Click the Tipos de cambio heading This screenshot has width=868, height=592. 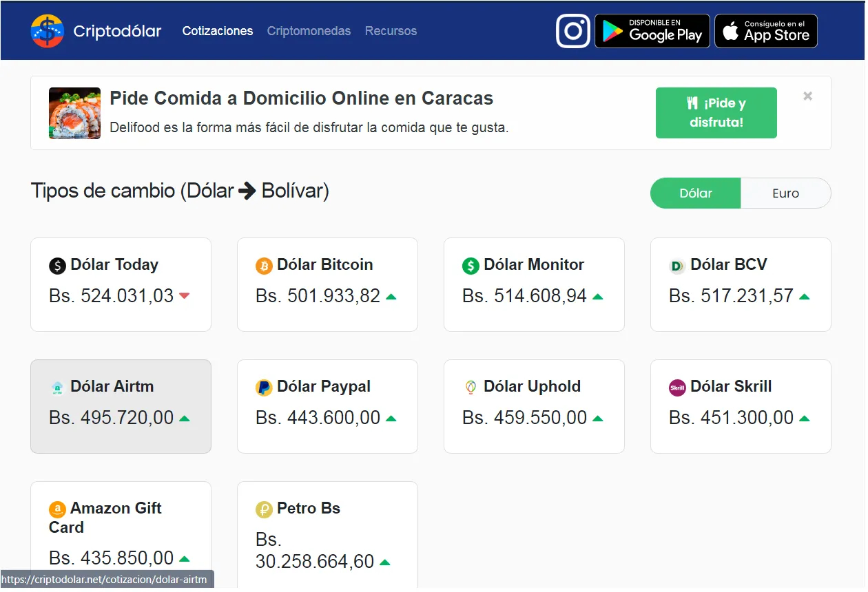pos(180,191)
